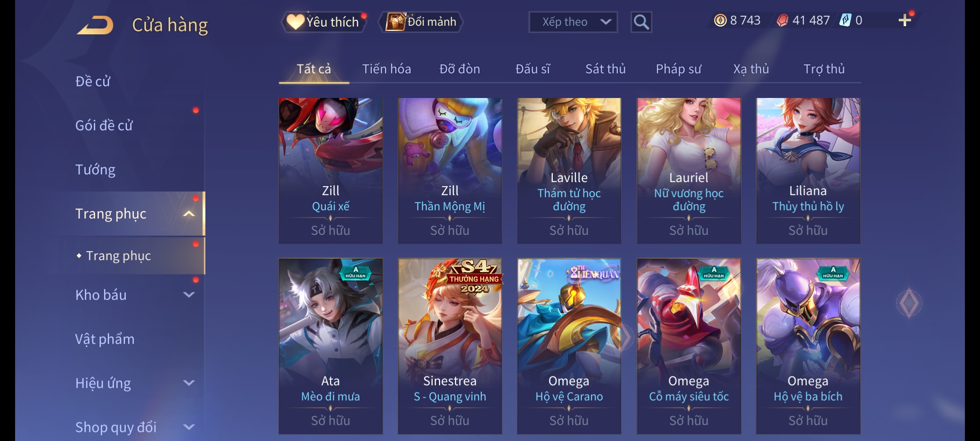Select the Pháp sư tab

click(x=678, y=69)
